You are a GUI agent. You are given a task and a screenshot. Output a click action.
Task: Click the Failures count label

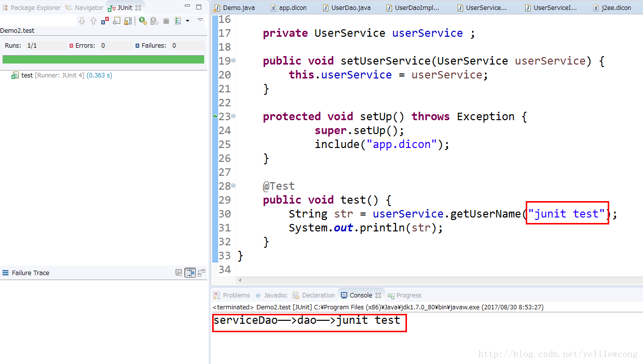pyautogui.click(x=154, y=46)
